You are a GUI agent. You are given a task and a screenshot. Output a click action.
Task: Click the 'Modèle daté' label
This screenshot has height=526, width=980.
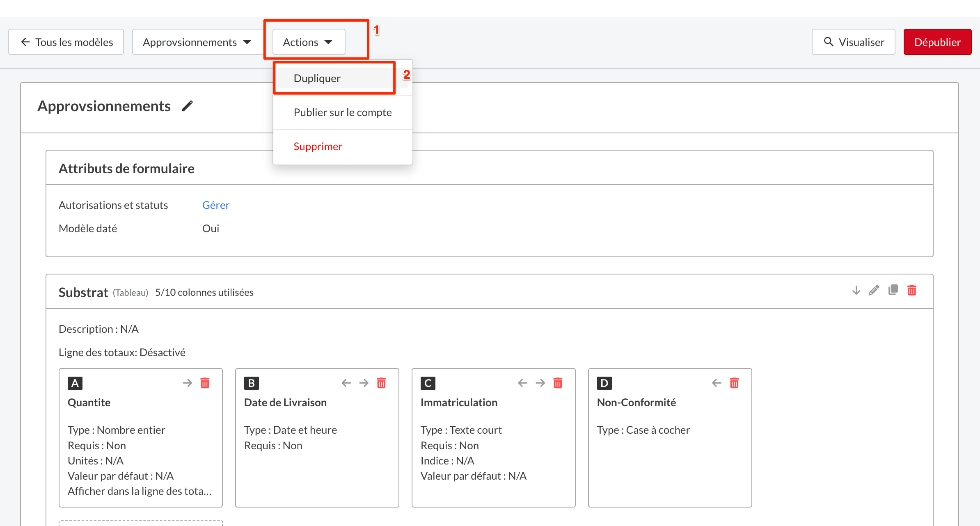88,229
